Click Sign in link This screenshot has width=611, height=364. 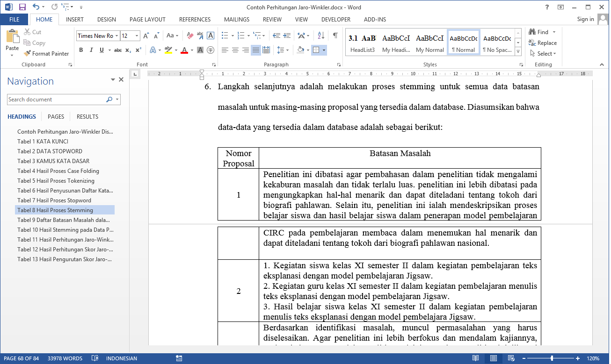[x=585, y=19]
